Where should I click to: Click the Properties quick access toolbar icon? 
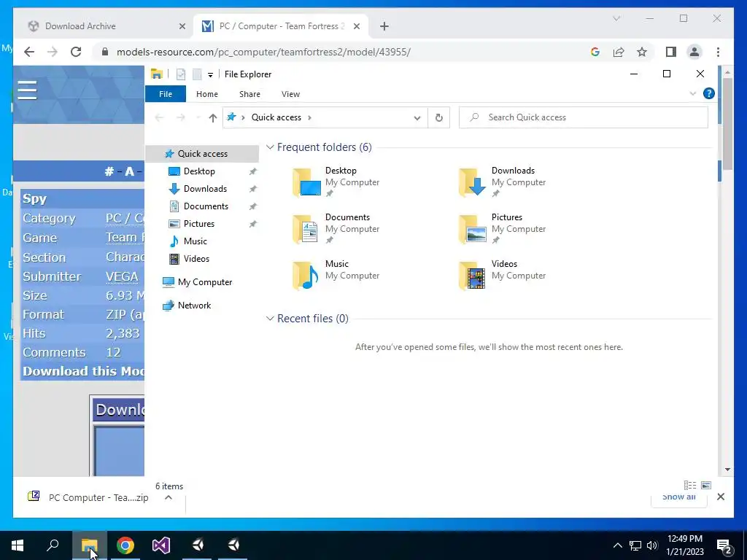[181, 74]
